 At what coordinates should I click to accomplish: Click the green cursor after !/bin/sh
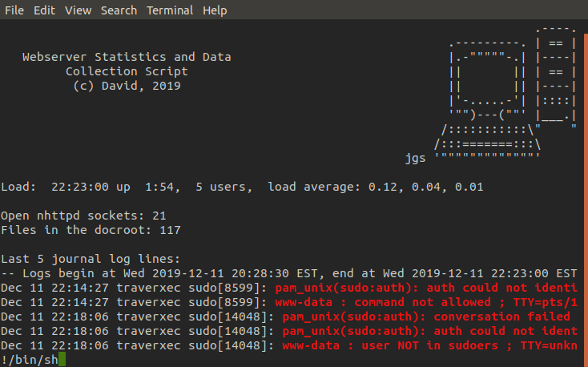[62, 359]
